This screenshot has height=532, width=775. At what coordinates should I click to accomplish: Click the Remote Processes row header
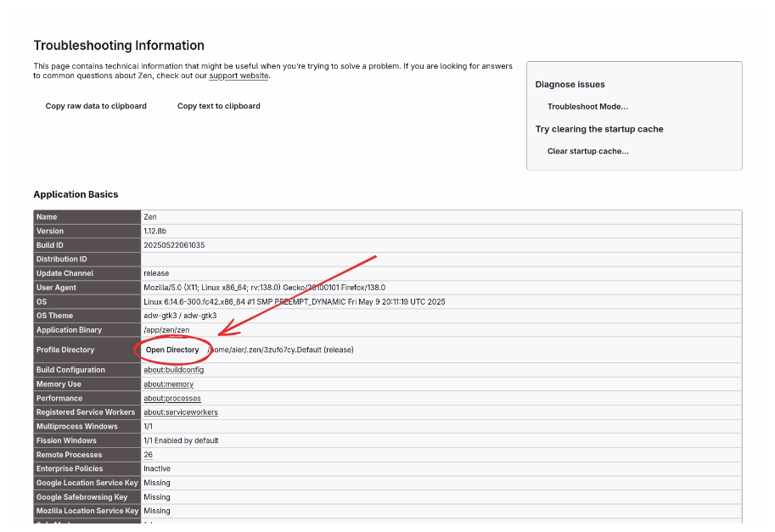point(87,455)
